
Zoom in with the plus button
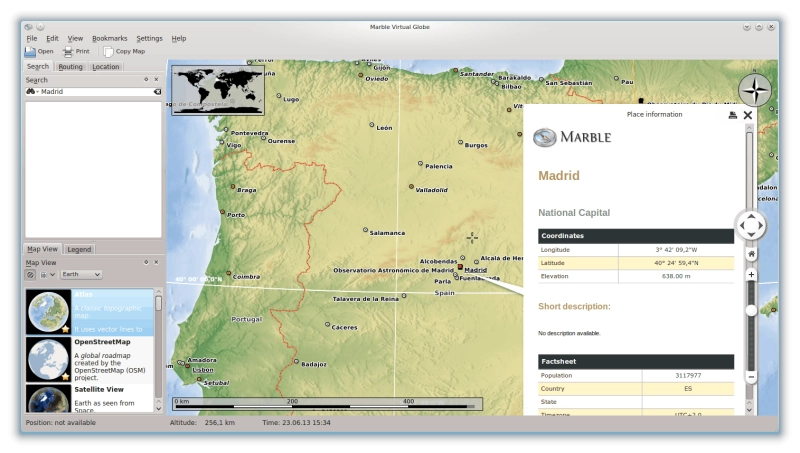tap(751, 275)
